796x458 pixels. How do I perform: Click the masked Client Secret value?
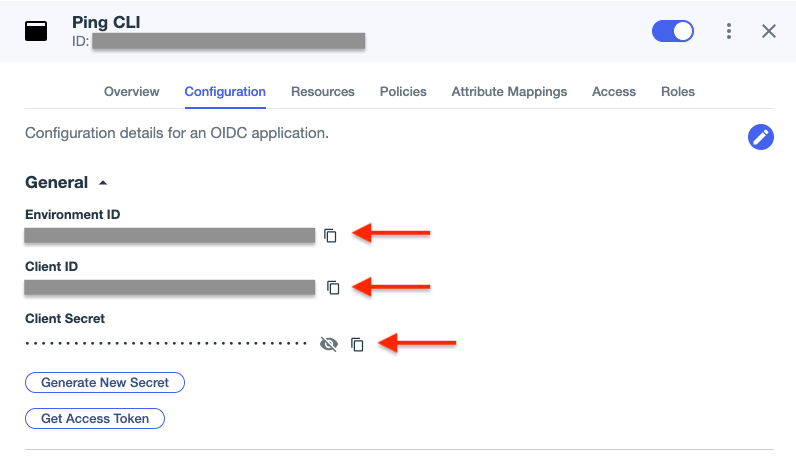[x=166, y=344]
